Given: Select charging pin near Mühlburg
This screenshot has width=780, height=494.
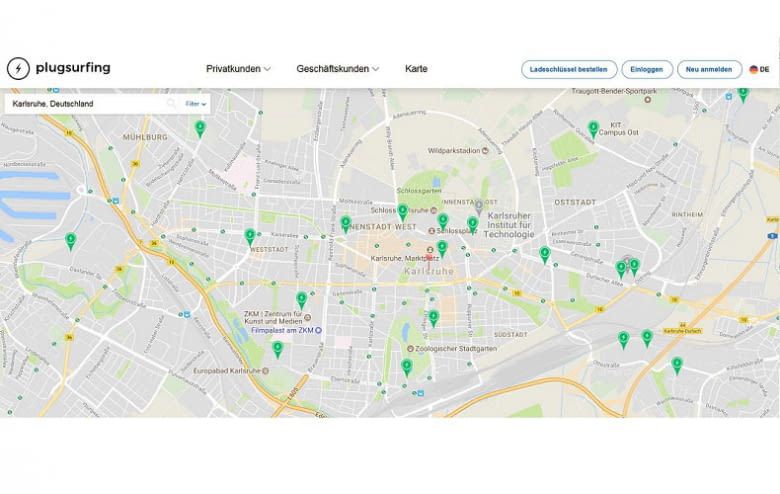Looking at the screenshot, I should 200,129.
